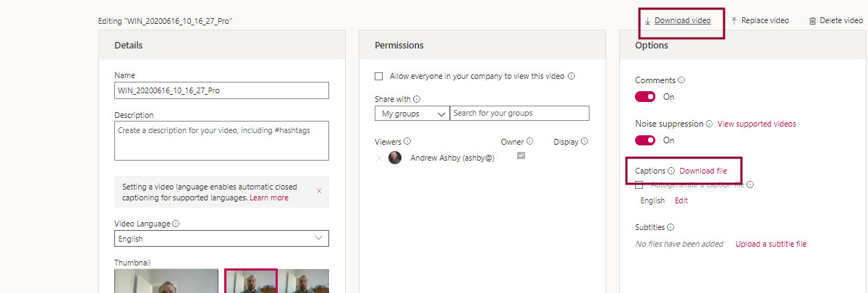
Task: Click the info icon next to Share with
Action: point(417,99)
